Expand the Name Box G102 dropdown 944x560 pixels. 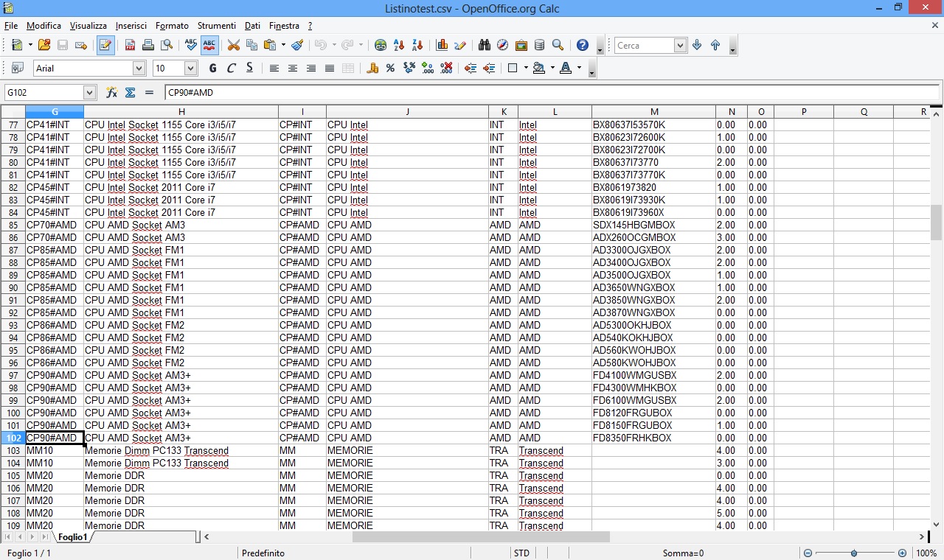click(90, 92)
